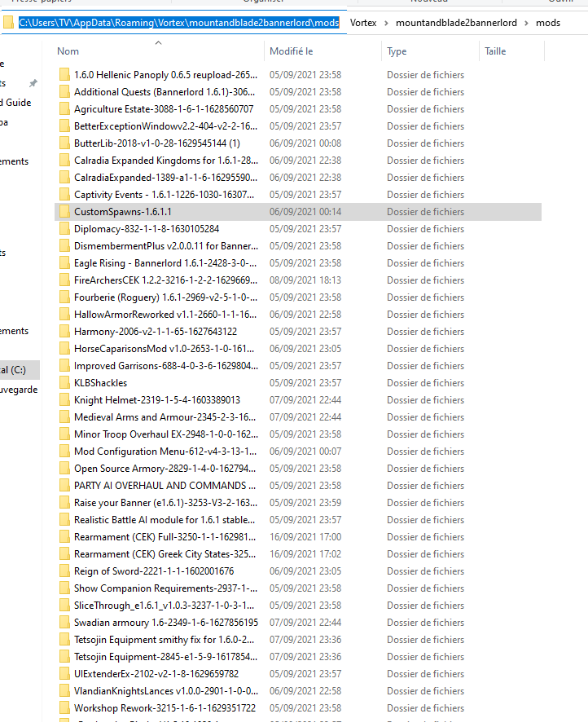Viewport: 588px width, 727px height.
Task: Click folder icon next to Additional Quests
Action: 64,92
